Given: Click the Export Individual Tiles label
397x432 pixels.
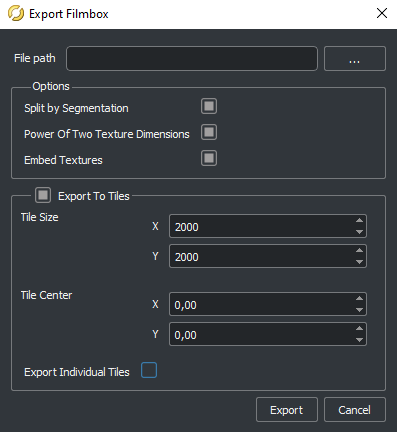Looking at the screenshot, I should click(x=77, y=372).
